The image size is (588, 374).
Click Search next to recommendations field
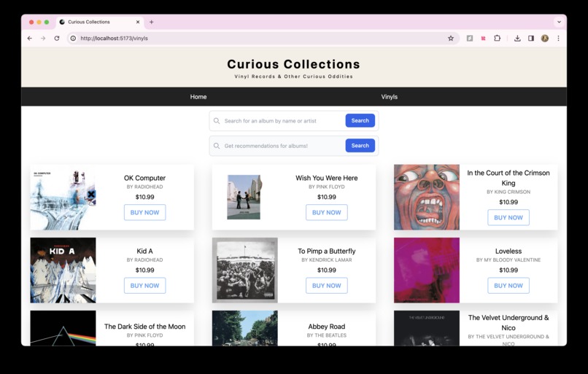360,146
